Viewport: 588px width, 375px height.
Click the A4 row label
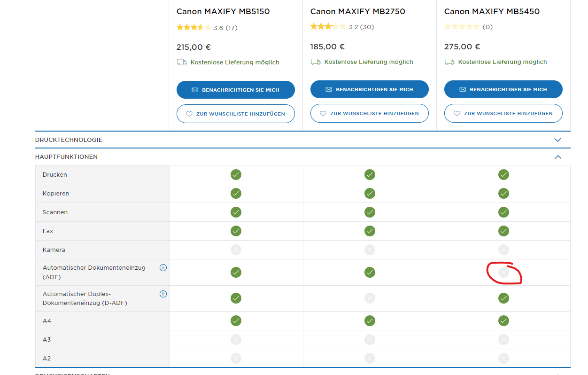(47, 321)
